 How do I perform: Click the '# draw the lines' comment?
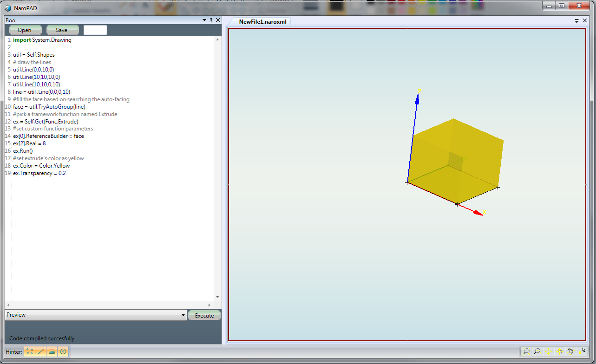(32, 62)
